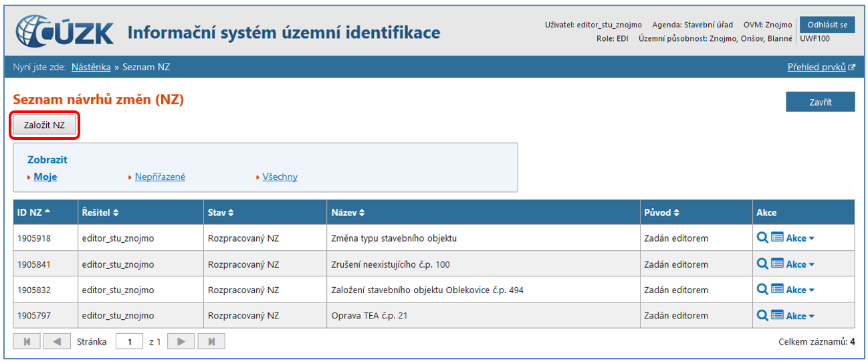Open Akce dropdown for NZ 1905832
Screen dimensions: 868x362
tap(800, 290)
